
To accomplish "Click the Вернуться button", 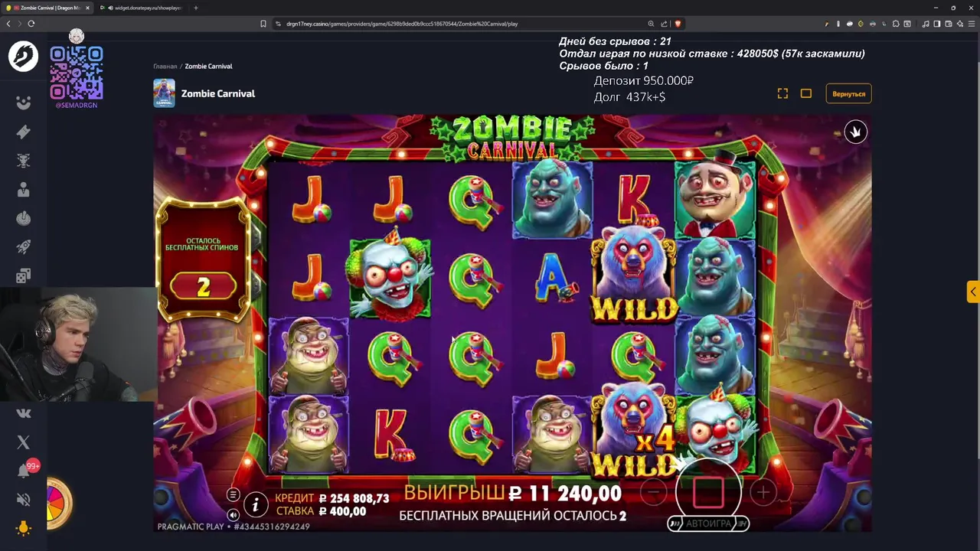I will (848, 93).
